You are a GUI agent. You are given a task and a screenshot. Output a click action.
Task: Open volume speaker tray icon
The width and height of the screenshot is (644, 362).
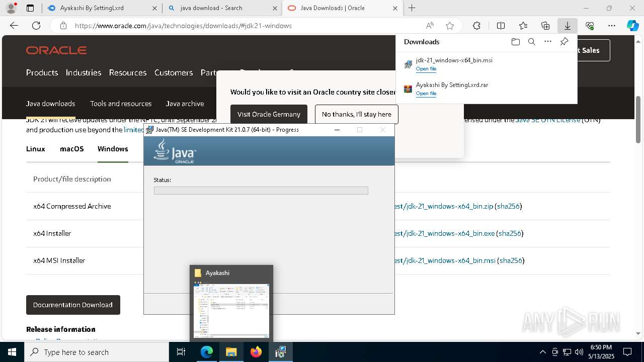point(579,352)
